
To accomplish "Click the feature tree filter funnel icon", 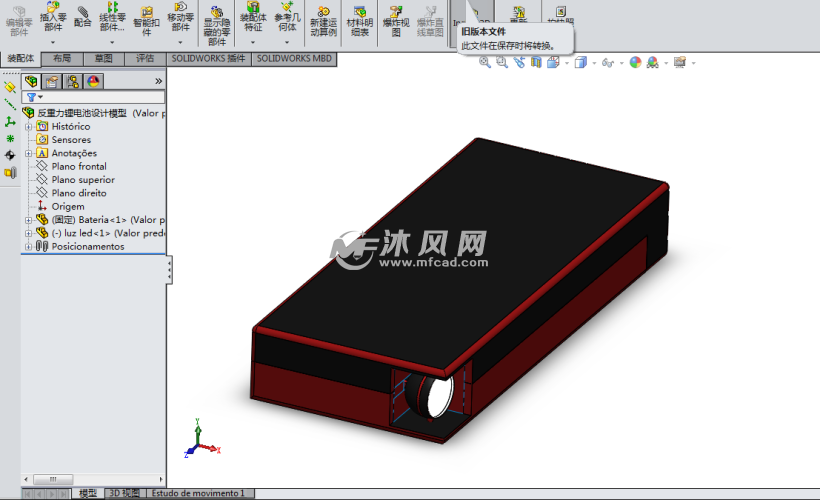I will point(31,97).
